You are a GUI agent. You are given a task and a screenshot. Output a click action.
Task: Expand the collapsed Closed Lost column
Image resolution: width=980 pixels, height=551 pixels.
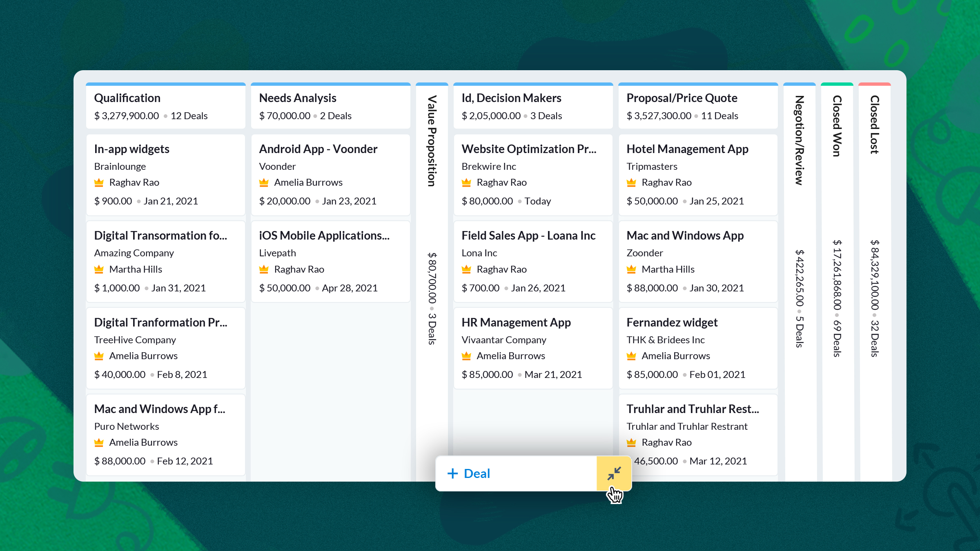[874, 124]
